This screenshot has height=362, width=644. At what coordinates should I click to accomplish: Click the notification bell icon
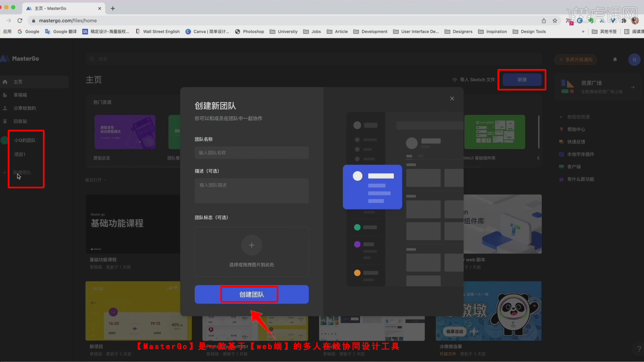[x=615, y=59]
